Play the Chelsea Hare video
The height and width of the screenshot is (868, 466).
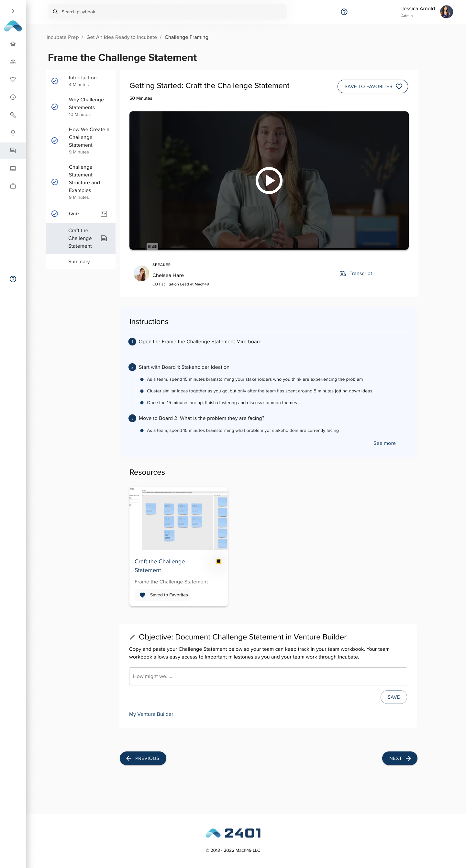pyautogui.click(x=269, y=181)
